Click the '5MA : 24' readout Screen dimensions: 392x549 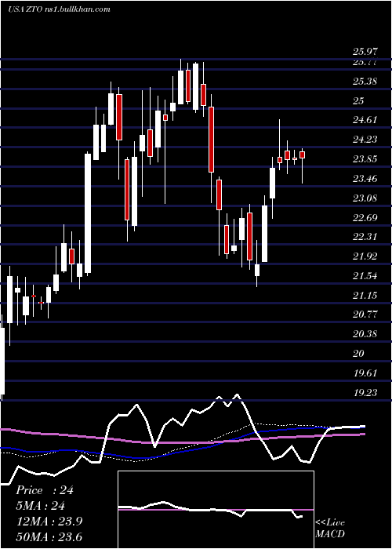(x=40, y=506)
